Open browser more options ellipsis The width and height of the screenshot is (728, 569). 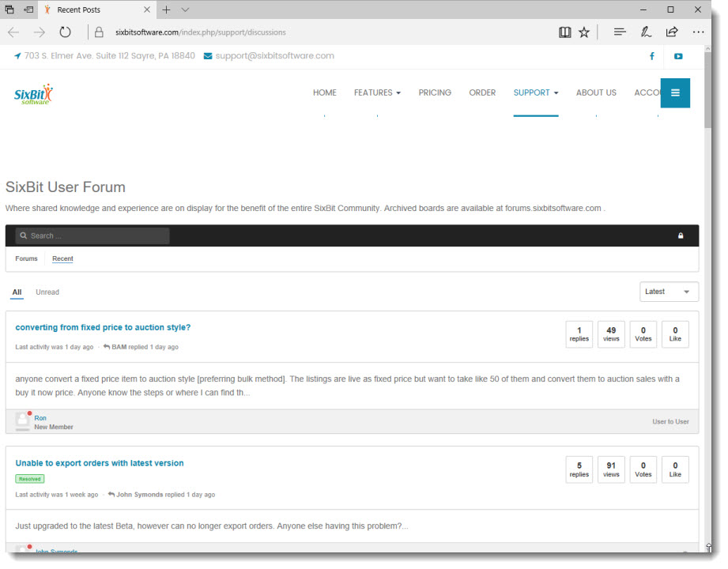[x=698, y=32]
